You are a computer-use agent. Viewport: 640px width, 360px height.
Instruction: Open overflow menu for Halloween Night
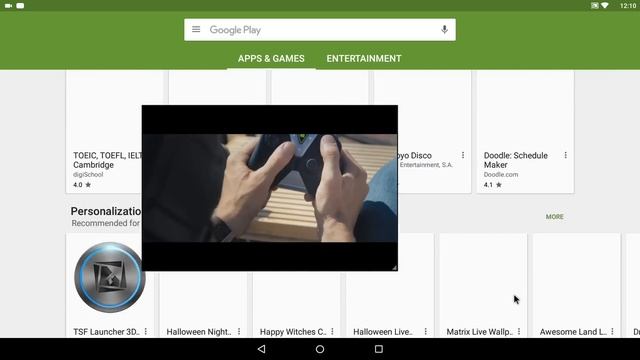[x=239, y=331]
